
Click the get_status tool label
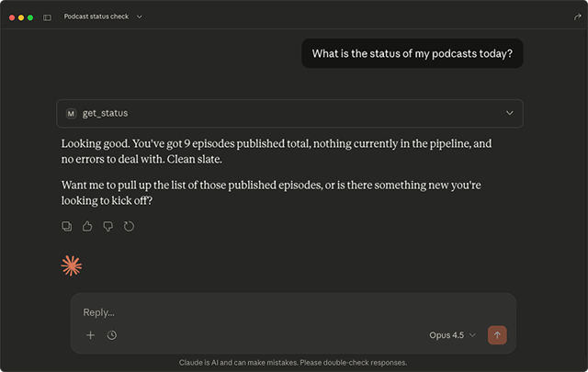pos(105,113)
